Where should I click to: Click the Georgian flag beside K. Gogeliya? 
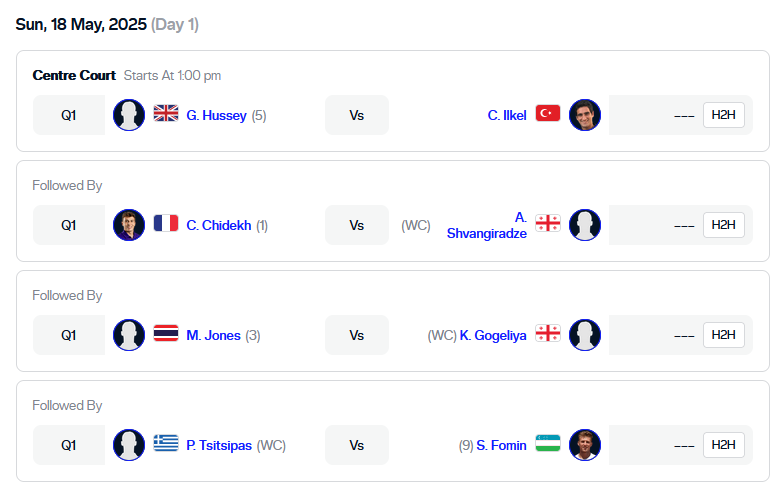click(x=548, y=333)
